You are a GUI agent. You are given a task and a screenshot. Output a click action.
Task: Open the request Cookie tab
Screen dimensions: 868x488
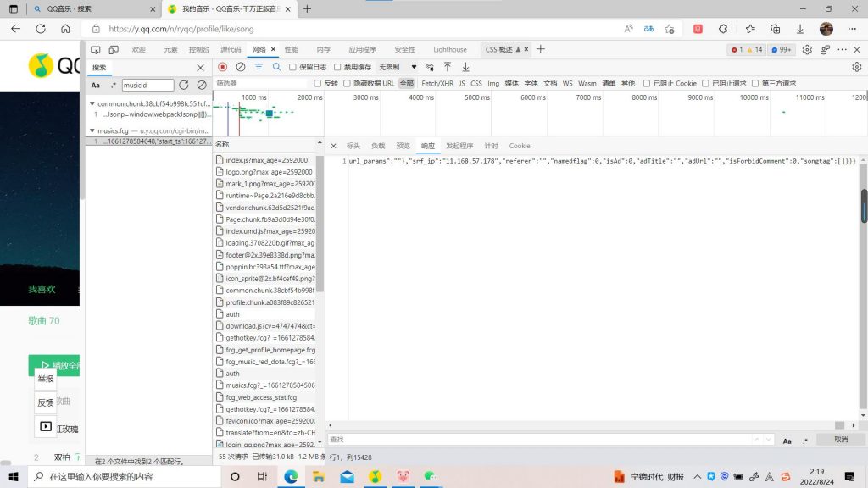click(520, 146)
